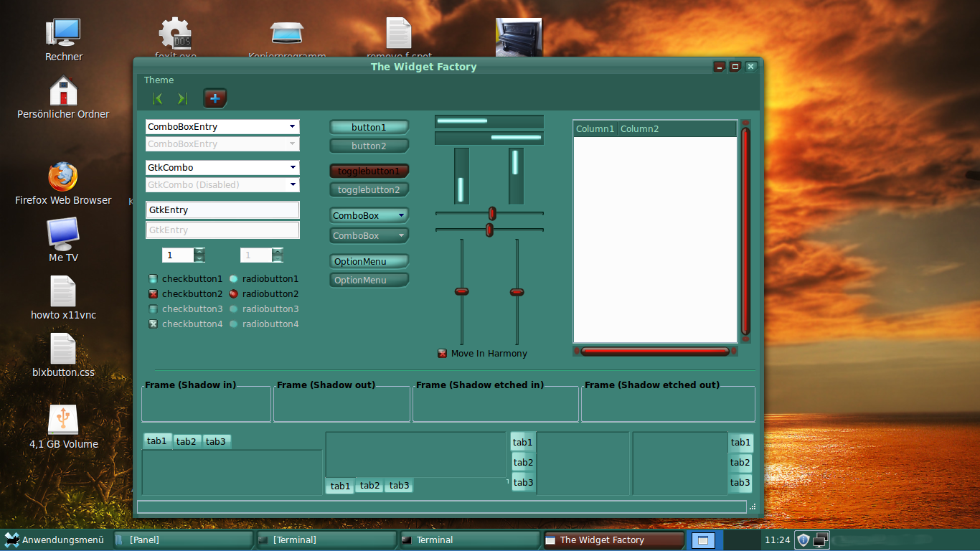This screenshot has height=551, width=980.
Task: Click the right vertical slider handle
Action: 517,292
